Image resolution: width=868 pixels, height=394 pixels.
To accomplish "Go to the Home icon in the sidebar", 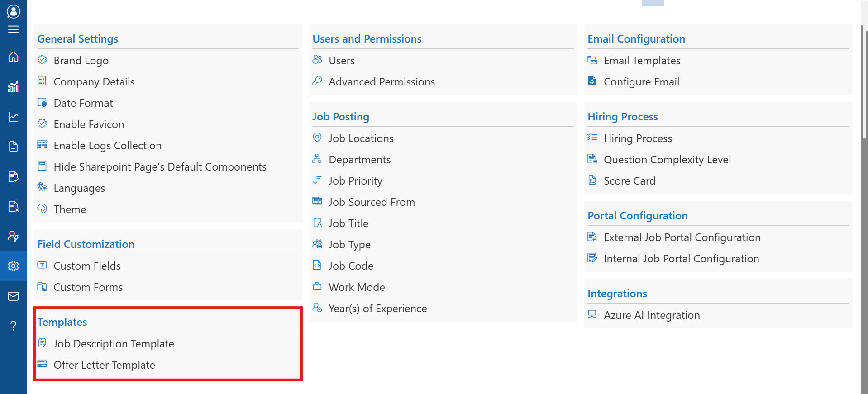I will click(14, 57).
